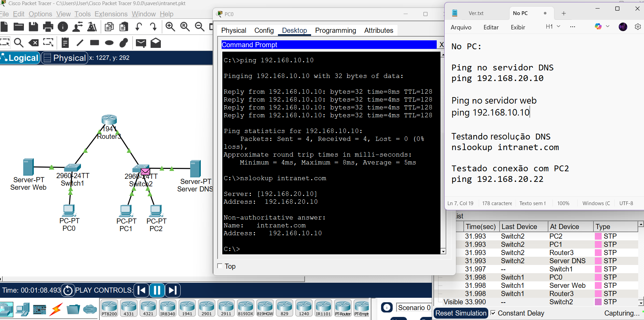This screenshot has width=644, height=320.
Task: Toggle the Top checkbox in PC0 window
Action: [x=220, y=266]
